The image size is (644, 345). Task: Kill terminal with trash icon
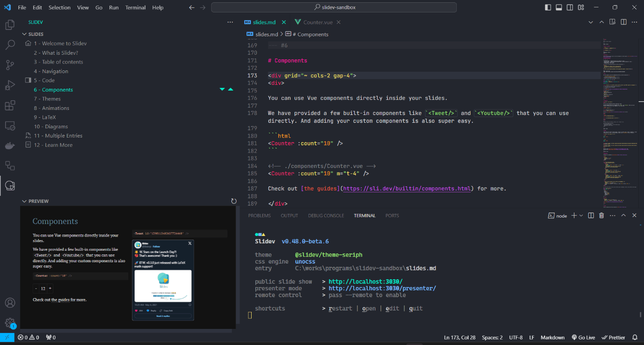pyautogui.click(x=601, y=215)
